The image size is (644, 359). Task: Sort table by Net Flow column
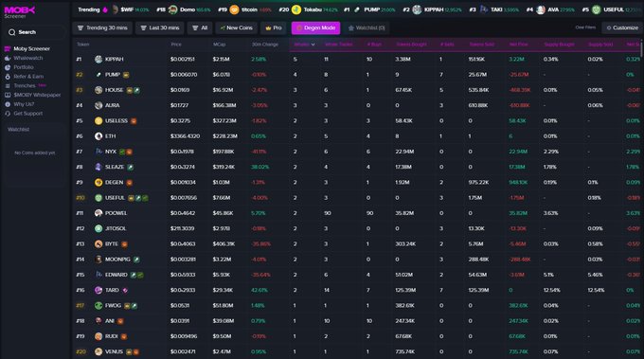click(518, 45)
